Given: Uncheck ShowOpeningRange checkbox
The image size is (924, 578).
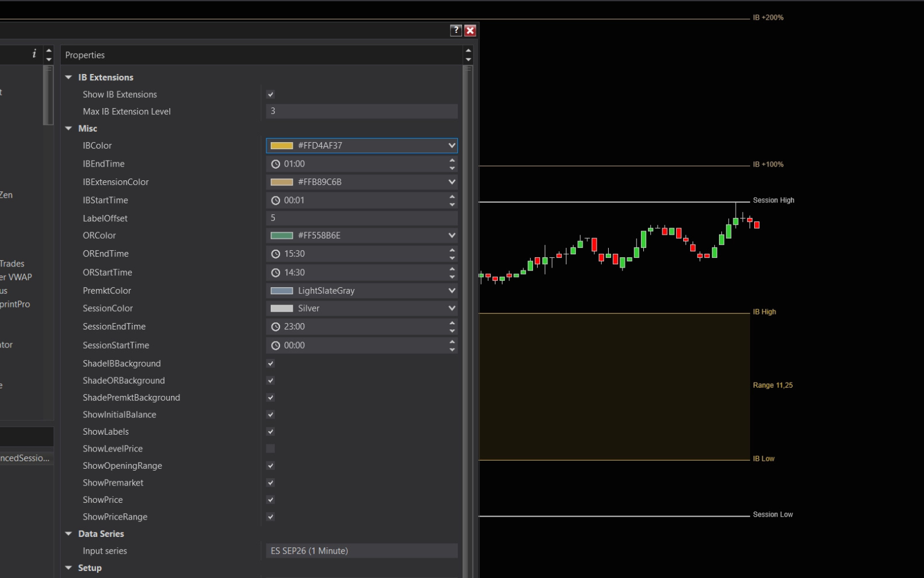Looking at the screenshot, I should tap(270, 466).
